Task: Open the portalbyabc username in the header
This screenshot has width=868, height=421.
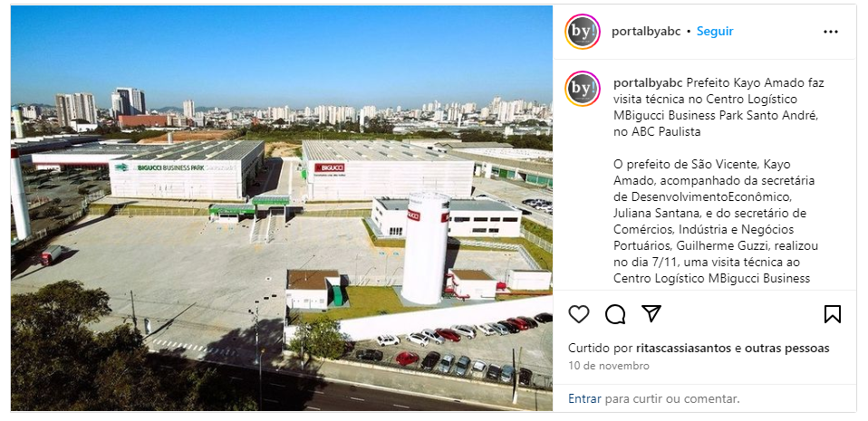Action: (x=646, y=32)
